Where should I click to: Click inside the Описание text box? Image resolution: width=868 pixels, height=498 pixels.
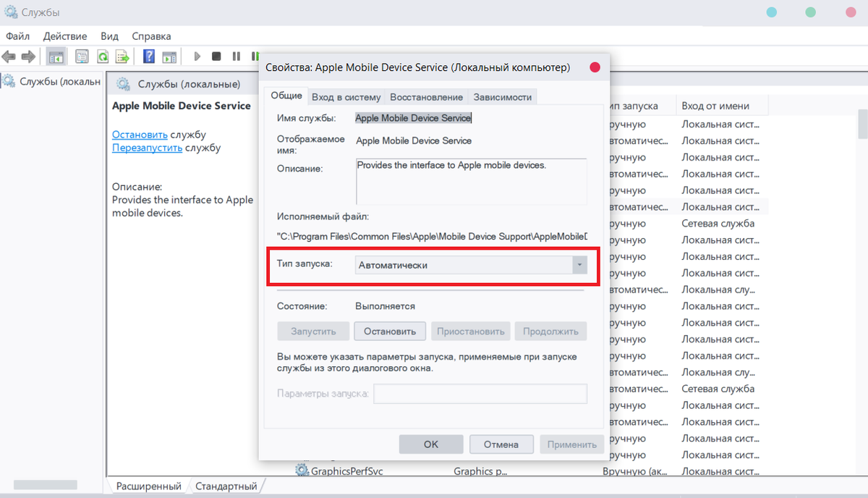pyautogui.click(x=471, y=182)
